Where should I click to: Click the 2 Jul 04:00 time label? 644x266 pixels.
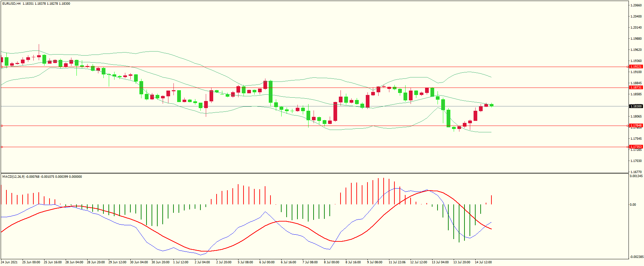click(202, 262)
